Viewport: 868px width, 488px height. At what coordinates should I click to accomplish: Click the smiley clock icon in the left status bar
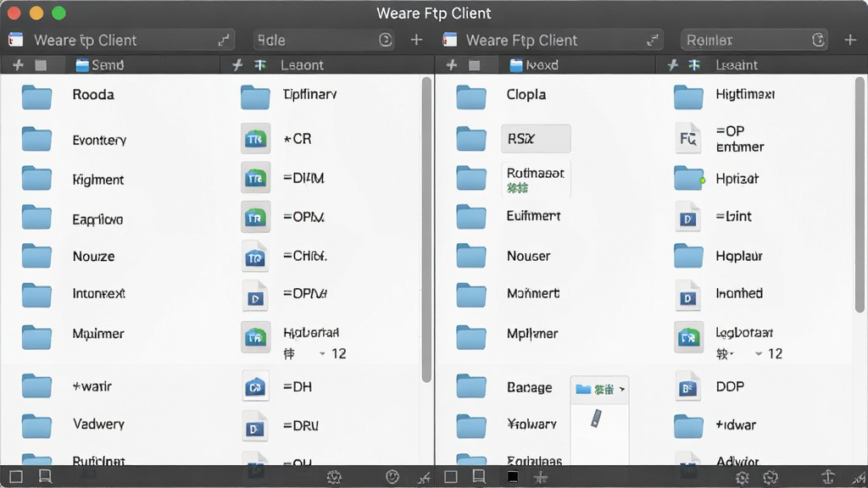pyautogui.click(x=392, y=477)
